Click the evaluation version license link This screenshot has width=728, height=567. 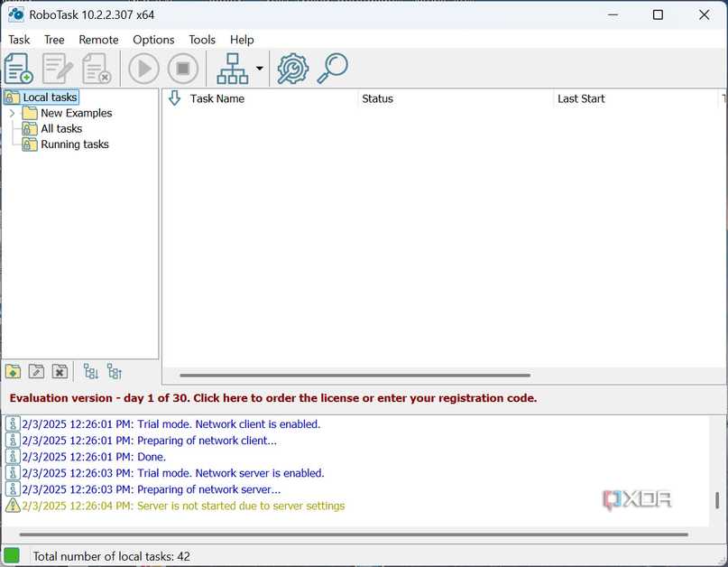click(x=273, y=398)
